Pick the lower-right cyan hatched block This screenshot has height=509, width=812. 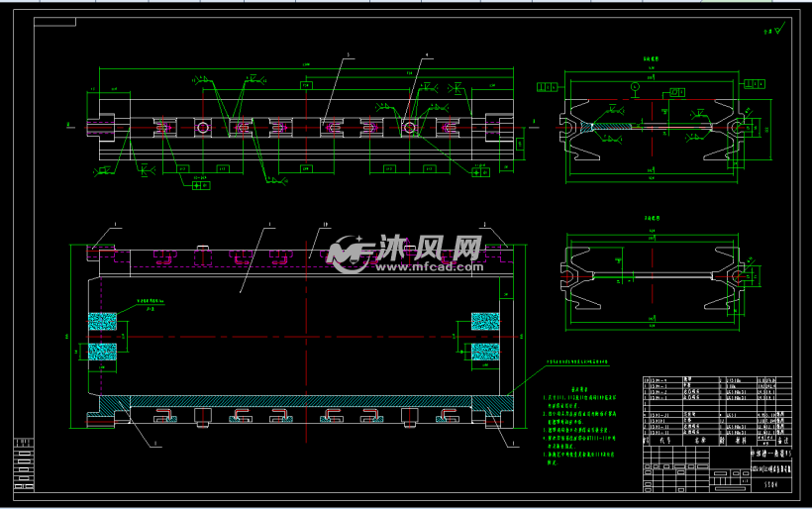(484, 352)
